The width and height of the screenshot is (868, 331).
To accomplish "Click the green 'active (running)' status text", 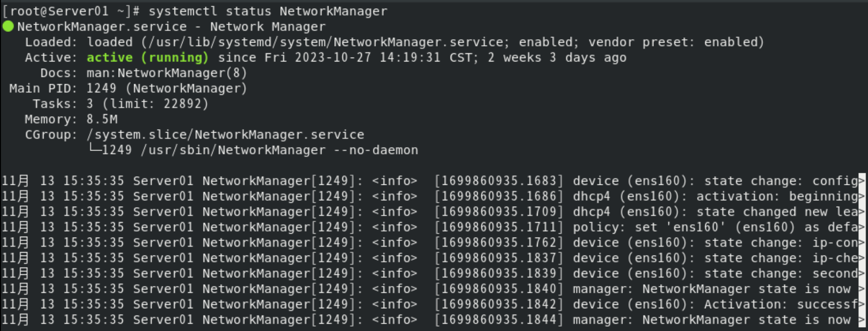I will click(147, 58).
